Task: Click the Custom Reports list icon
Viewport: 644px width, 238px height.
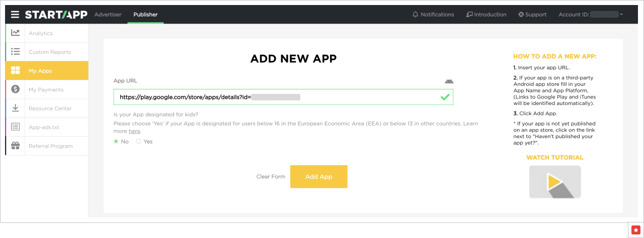Action: click(16, 52)
